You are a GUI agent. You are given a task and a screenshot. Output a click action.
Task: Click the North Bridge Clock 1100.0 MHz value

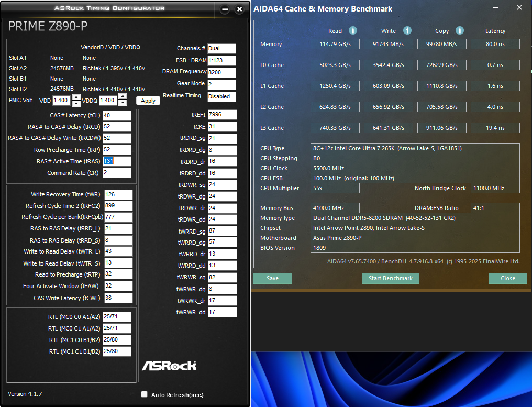tap(495, 188)
